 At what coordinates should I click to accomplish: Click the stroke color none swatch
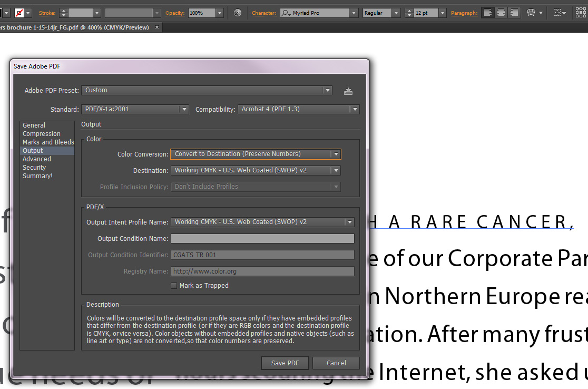pyautogui.click(x=19, y=13)
